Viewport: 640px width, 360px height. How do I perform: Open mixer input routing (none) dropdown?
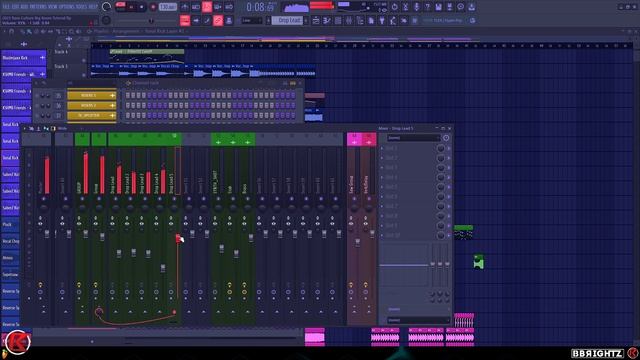pos(413,138)
